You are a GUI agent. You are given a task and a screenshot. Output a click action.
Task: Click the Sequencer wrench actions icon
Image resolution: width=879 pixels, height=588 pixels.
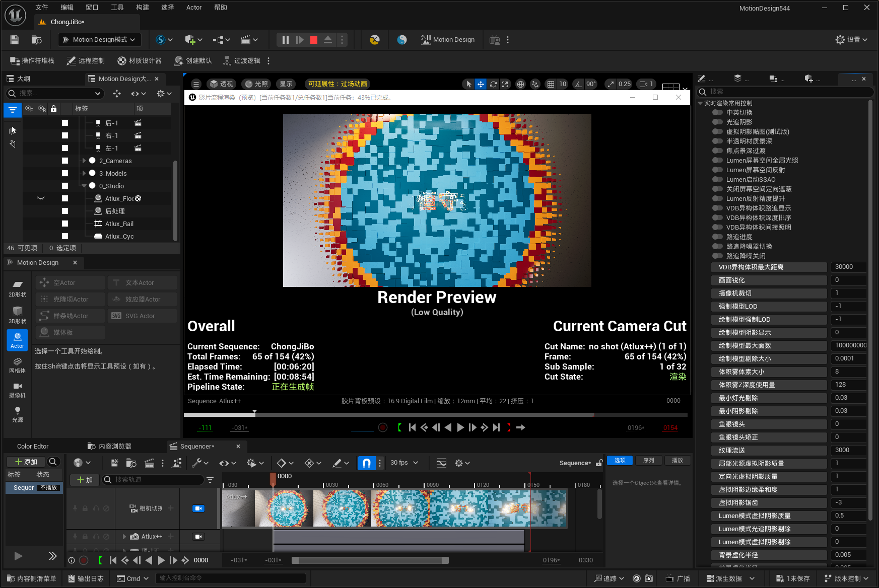[x=200, y=463]
